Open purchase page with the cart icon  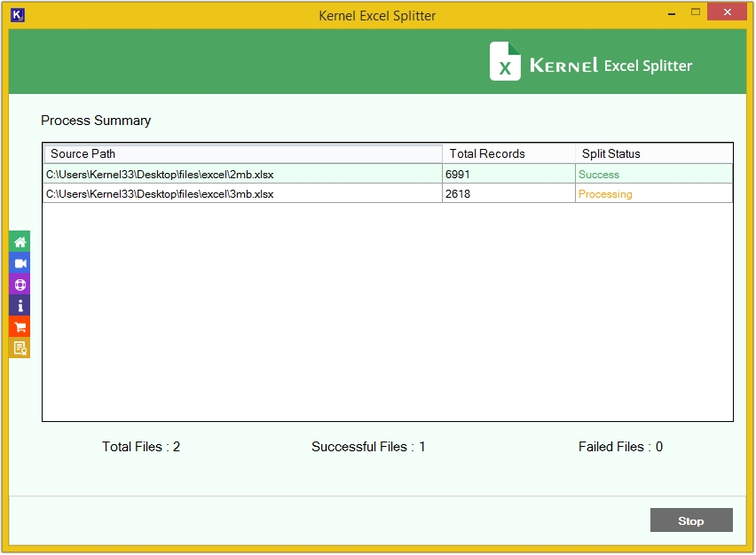pyautogui.click(x=18, y=326)
